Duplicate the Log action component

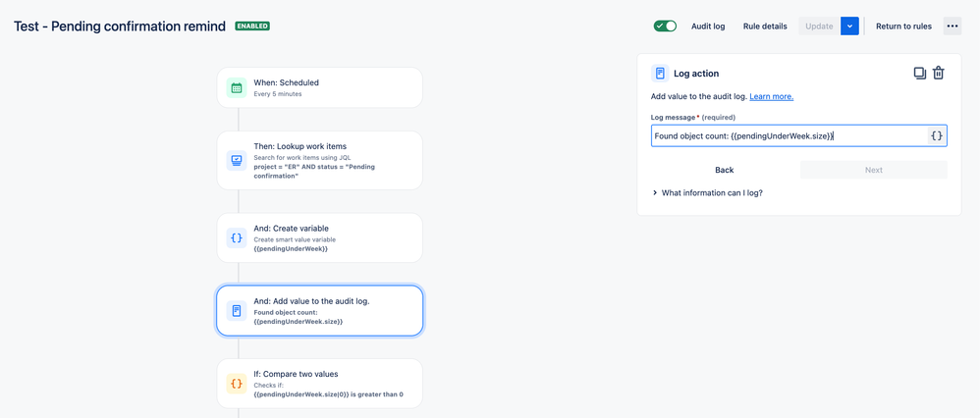tap(919, 74)
